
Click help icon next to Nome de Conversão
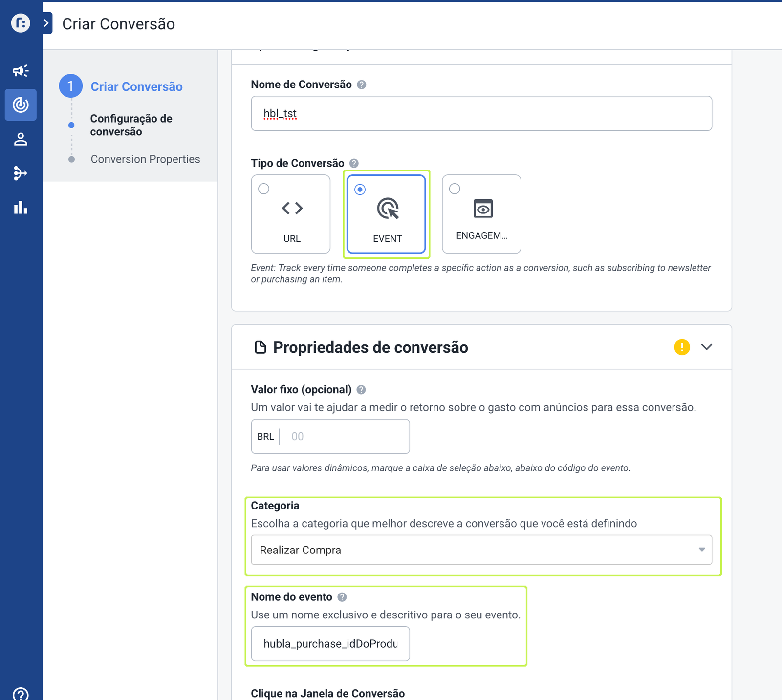362,85
